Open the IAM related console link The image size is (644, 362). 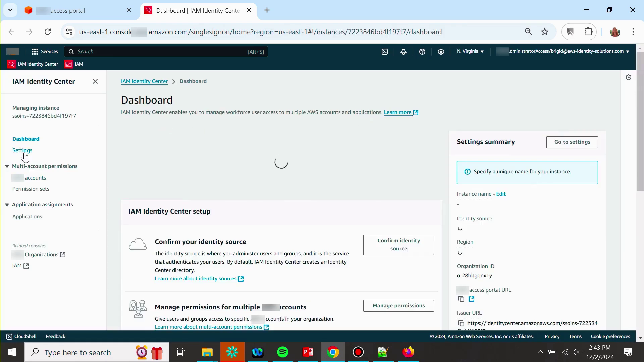21,266
